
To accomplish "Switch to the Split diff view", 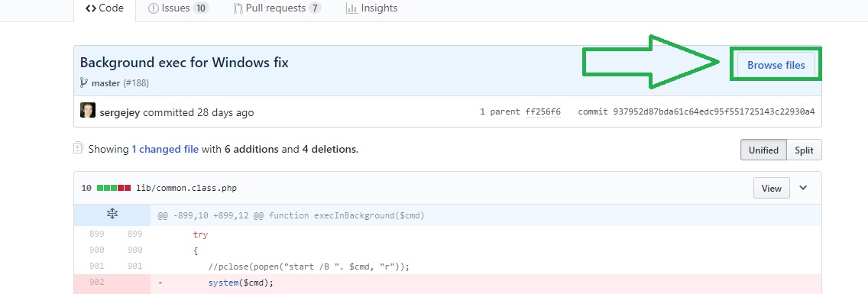I will tap(804, 150).
